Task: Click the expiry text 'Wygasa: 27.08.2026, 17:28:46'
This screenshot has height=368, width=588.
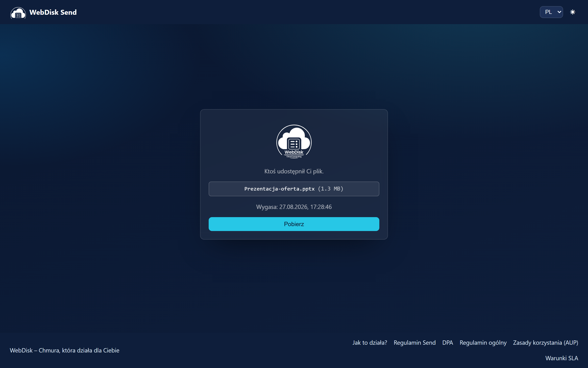Action: coord(294,207)
